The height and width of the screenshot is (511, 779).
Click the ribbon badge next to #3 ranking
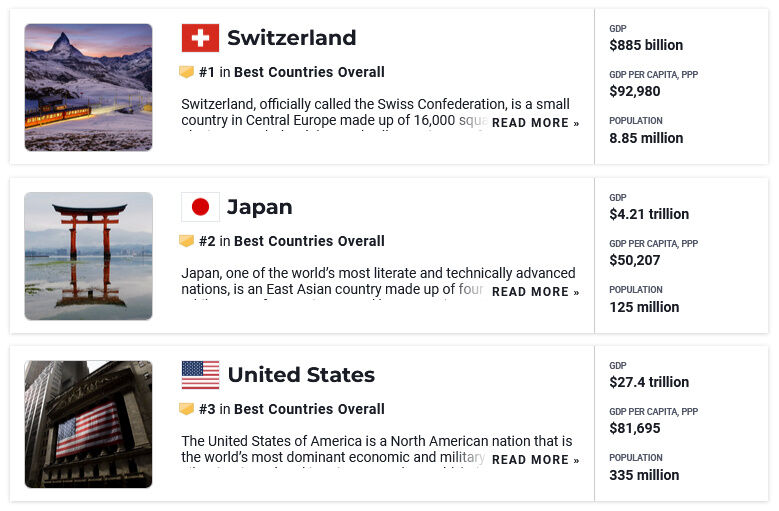point(186,409)
